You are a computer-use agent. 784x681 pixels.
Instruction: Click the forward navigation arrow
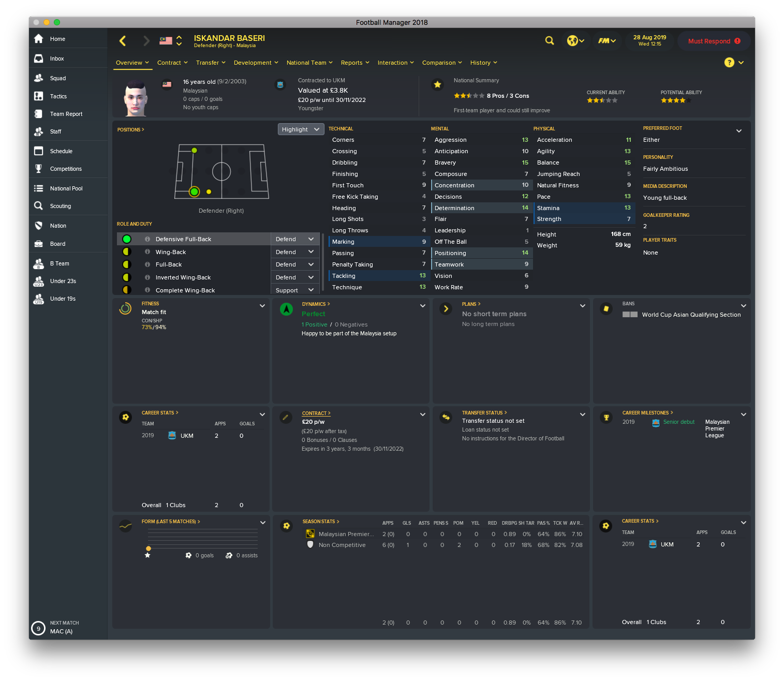[x=146, y=41]
